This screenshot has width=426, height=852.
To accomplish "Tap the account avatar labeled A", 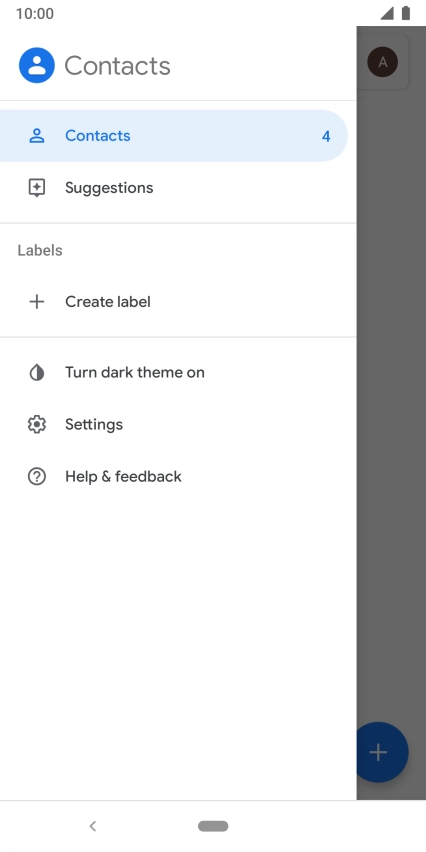I will pyautogui.click(x=383, y=62).
